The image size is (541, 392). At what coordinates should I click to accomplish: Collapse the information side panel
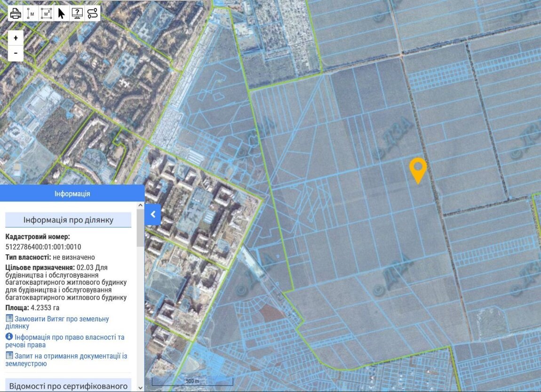click(x=153, y=215)
